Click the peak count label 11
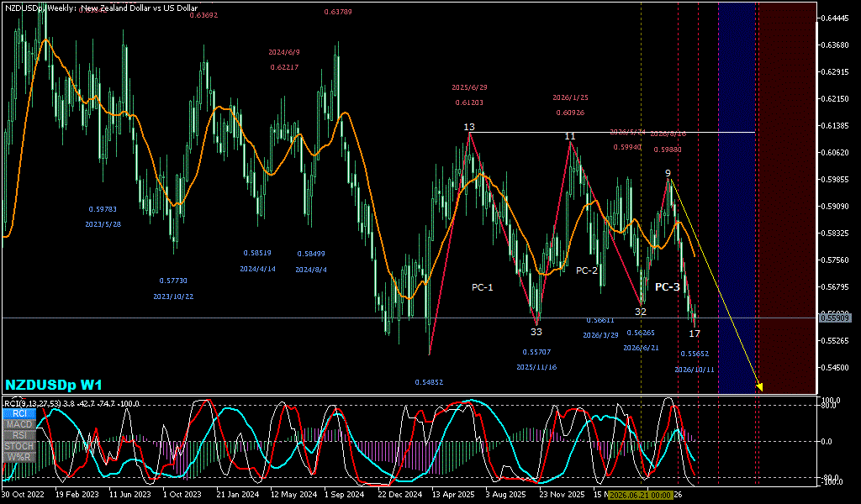The width and height of the screenshot is (861, 504). (x=570, y=136)
